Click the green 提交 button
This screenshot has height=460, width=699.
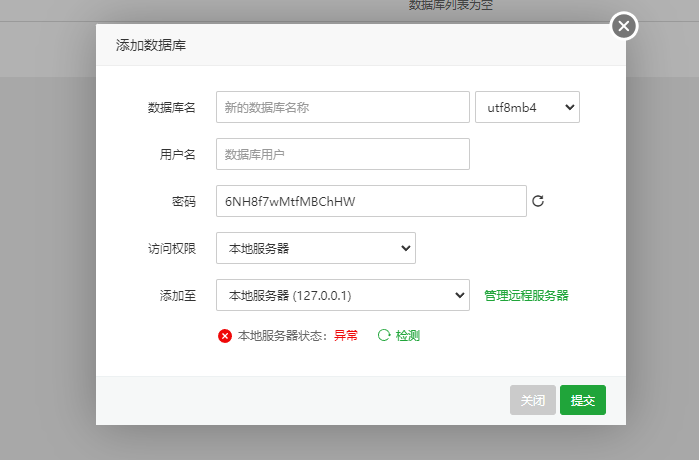583,400
